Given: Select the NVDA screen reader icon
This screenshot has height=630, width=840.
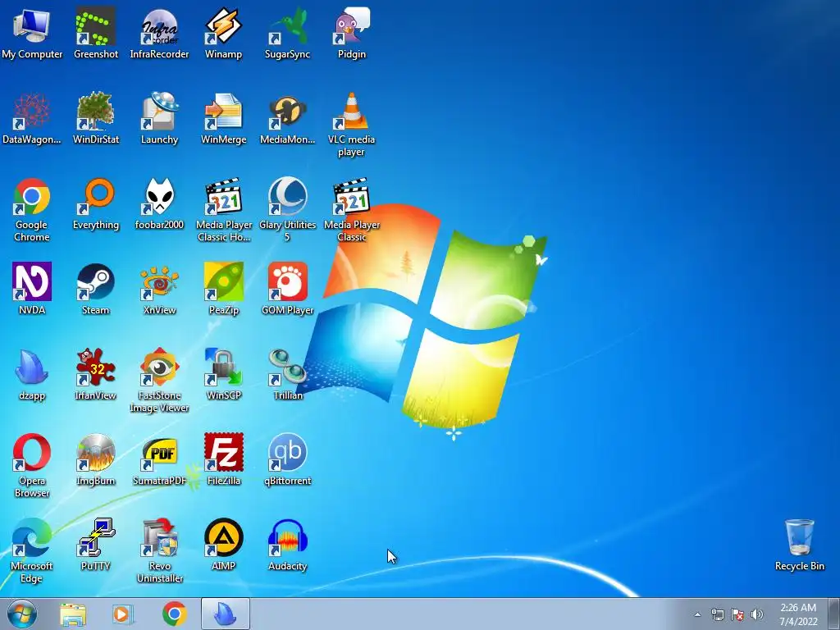Looking at the screenshot, I should tap(32, 282).
